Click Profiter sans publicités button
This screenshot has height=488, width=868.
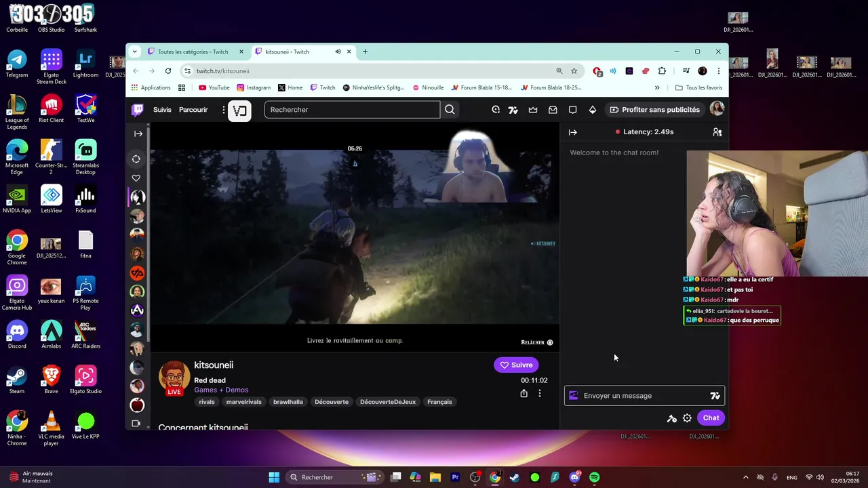tap(654, 110)
